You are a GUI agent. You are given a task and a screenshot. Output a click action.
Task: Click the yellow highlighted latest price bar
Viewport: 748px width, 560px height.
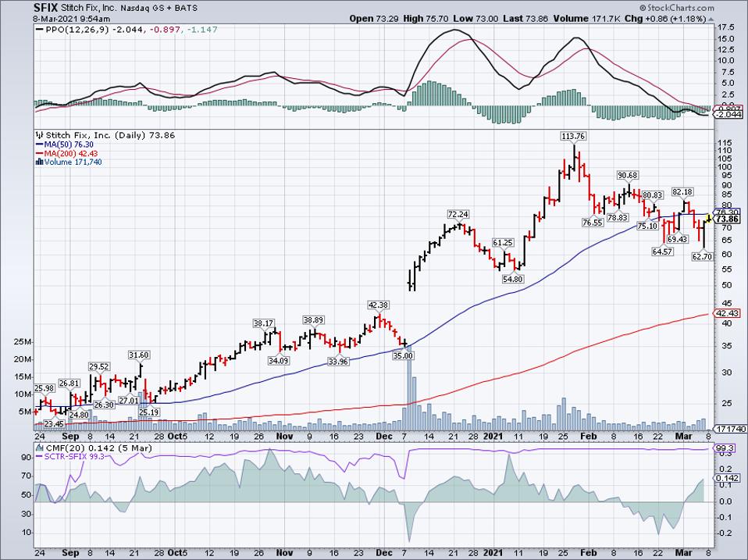pyautogui.click(x=709, y=219)
